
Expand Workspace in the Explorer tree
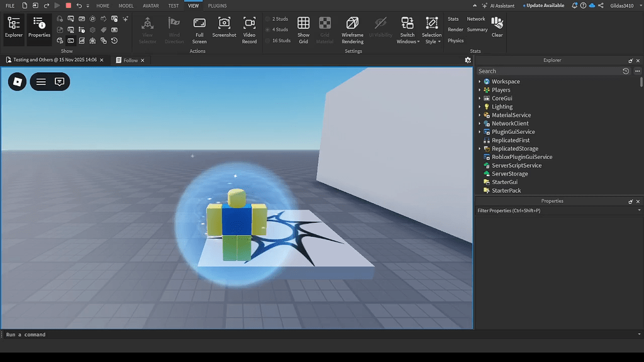click(480, 82)
